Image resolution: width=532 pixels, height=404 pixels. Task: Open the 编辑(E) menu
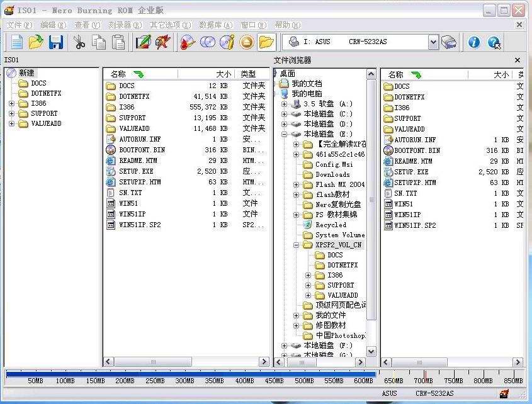pyautogui.click(x=54, y=25)
